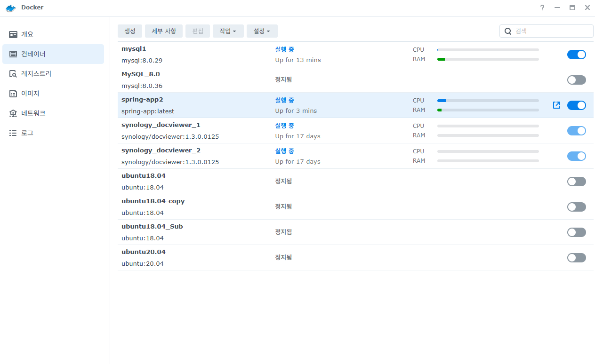The image size is (595, 364).
Task: Click the search magnifier icon
Action: [x=508, y=31]
